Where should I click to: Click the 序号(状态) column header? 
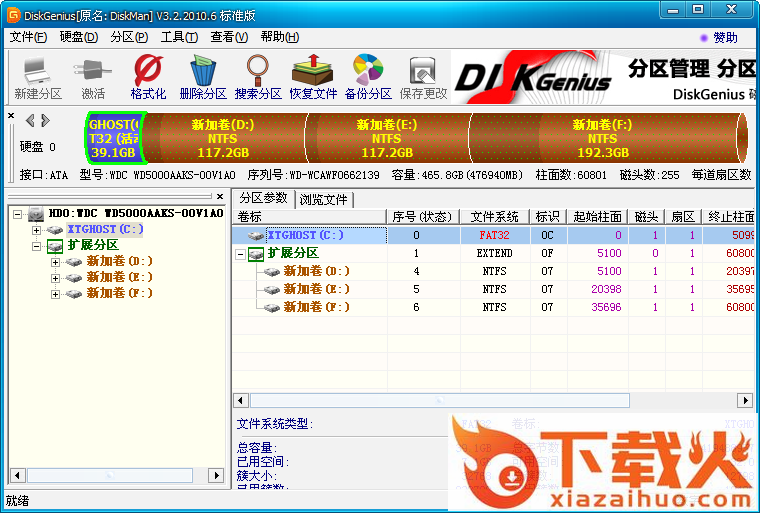423,217
